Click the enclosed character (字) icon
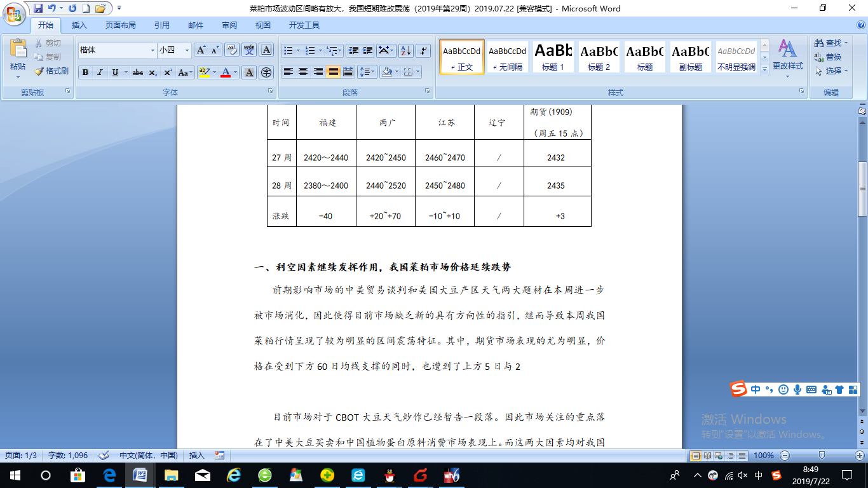 pyautogui.click(x=266, y=72)
